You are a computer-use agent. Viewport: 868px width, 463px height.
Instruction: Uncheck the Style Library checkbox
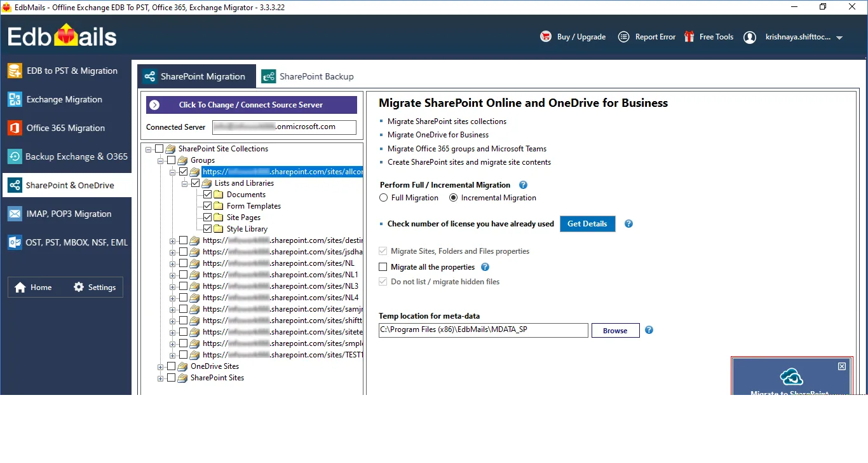pos(207,229)
